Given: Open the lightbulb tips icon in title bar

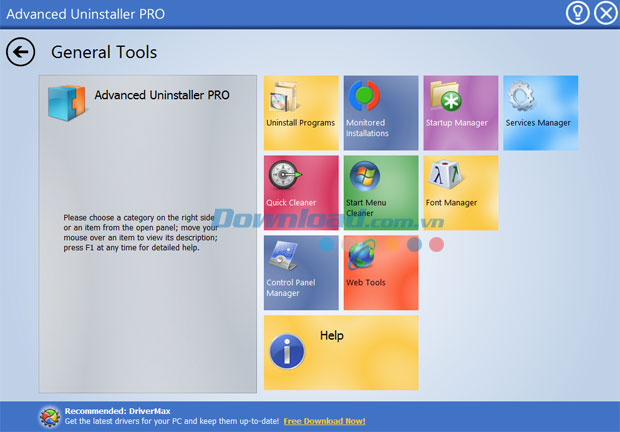Looking at the screenshot, I should point(577,13).
